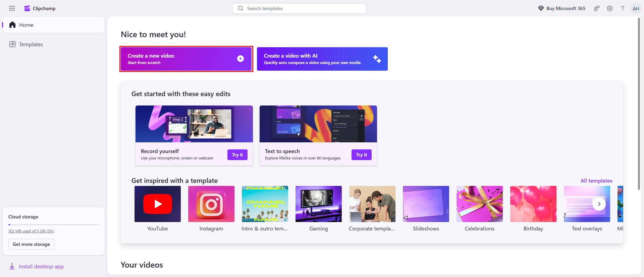Open the Intro & outro templates thumbnail
This screenshot has height=277, width=644.
click(265, 204)
